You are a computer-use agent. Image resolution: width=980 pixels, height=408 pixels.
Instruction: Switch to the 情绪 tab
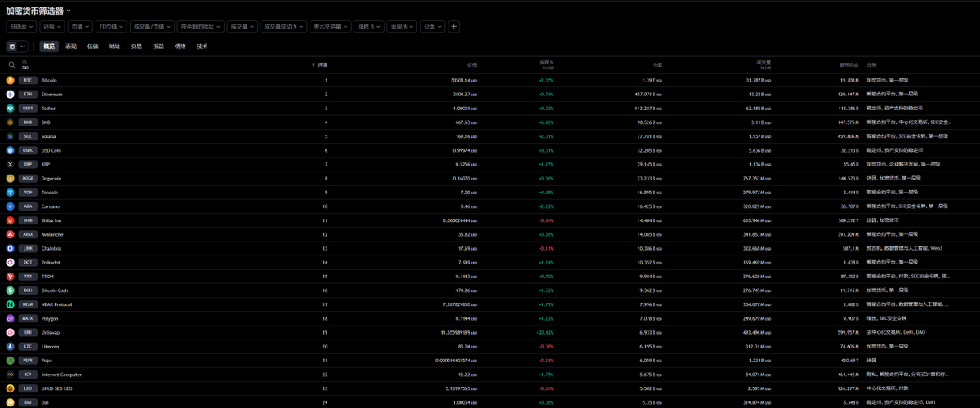(x=180, y=47)
